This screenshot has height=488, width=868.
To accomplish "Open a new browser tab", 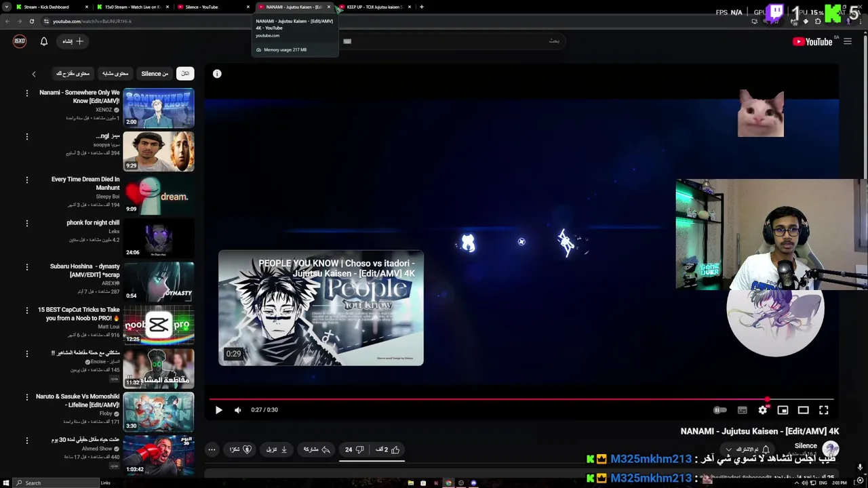I will coord(422,7).
